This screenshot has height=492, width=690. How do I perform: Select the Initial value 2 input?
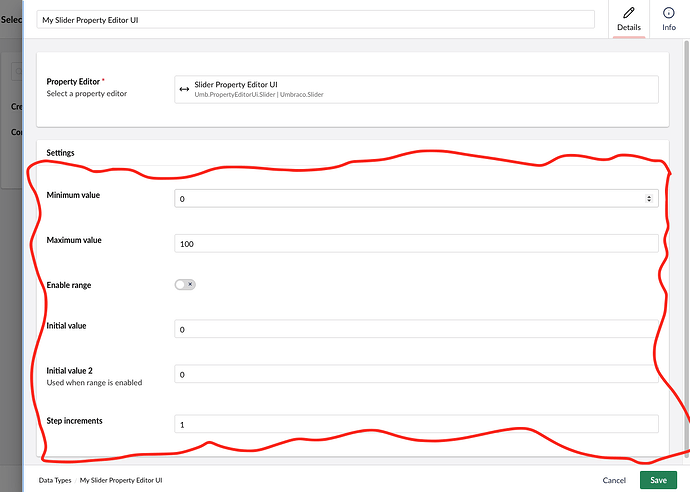(416, 374)
